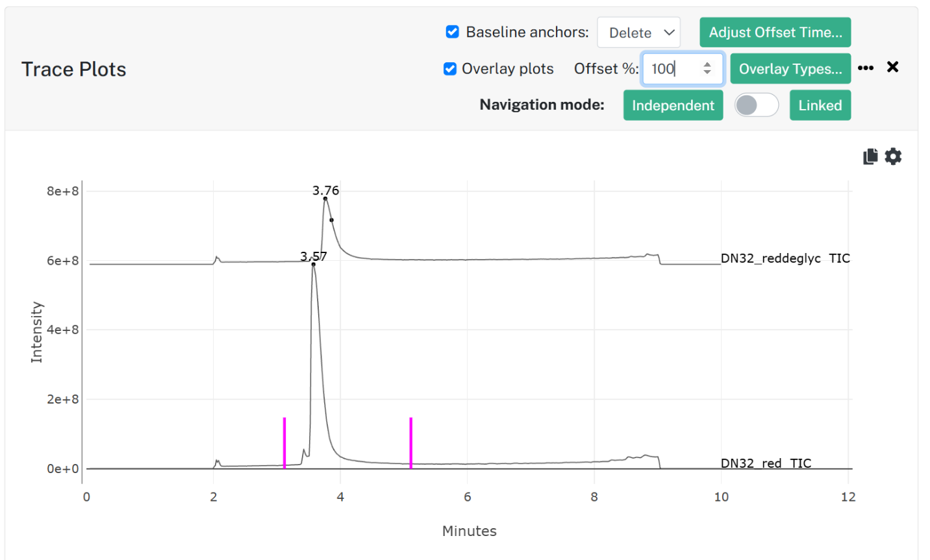
Task: Open plot settings gear icon
Action: (894, 156)
